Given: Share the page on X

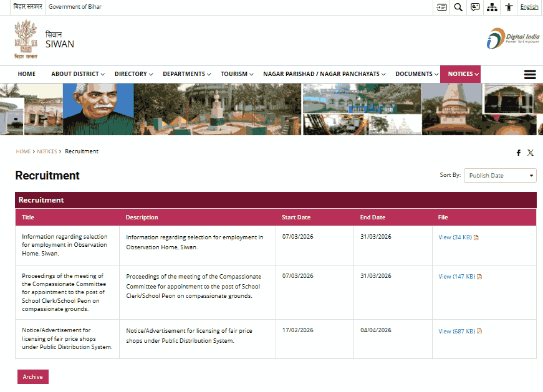Looking at the screenshot, I should click(531, 153).
